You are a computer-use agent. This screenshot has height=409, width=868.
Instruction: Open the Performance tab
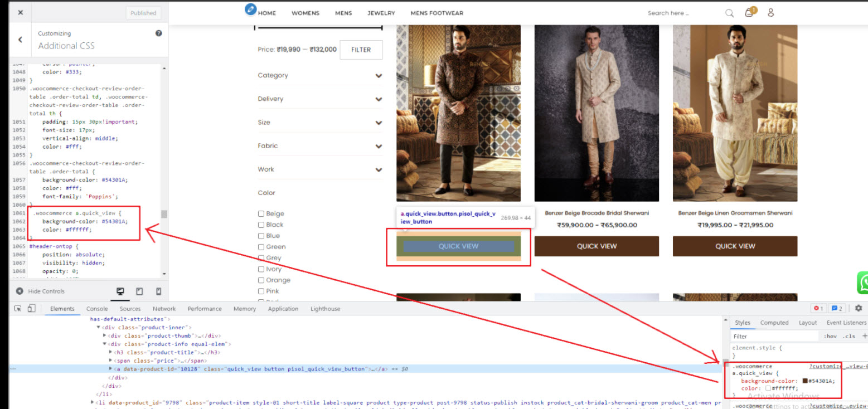tap(205, 309)
